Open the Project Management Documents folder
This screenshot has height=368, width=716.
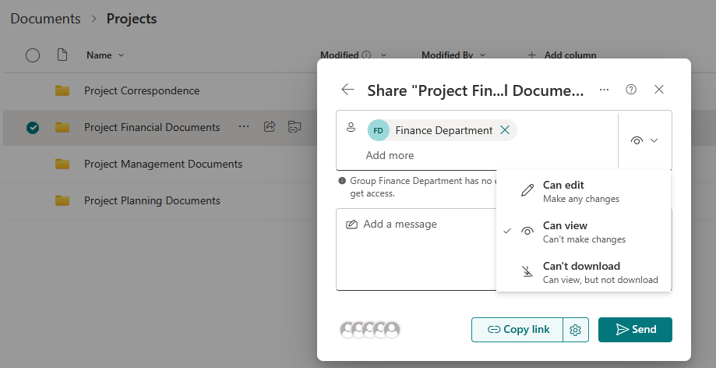[x=163, y=164]
